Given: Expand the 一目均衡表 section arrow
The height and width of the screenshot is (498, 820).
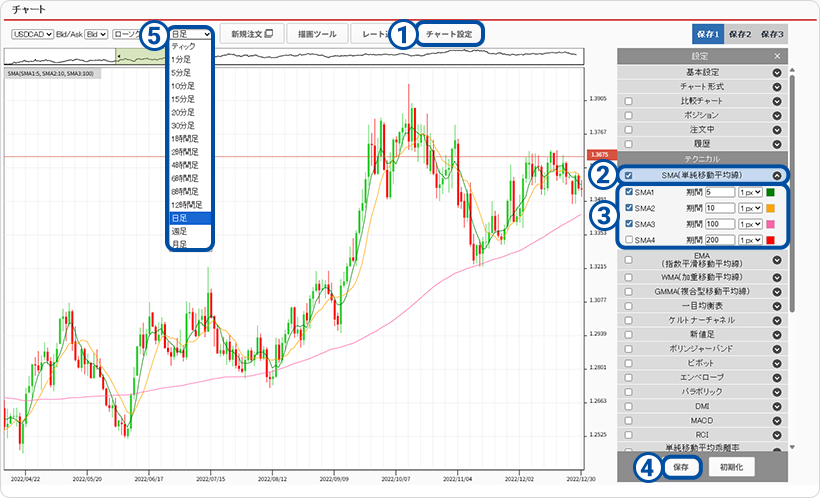Looking at the screenshot, I should click(x=777, y=305).
